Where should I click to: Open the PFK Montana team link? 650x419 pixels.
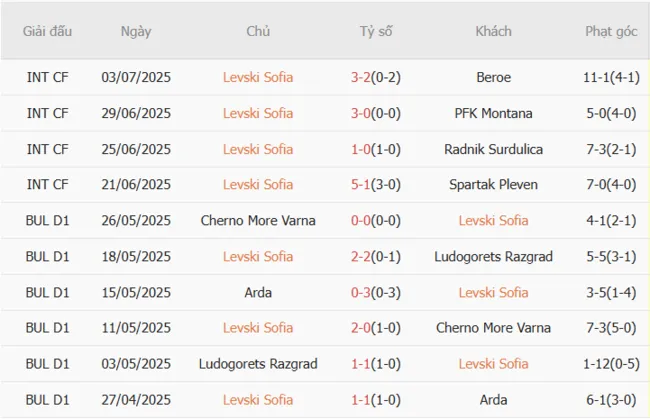493,114
